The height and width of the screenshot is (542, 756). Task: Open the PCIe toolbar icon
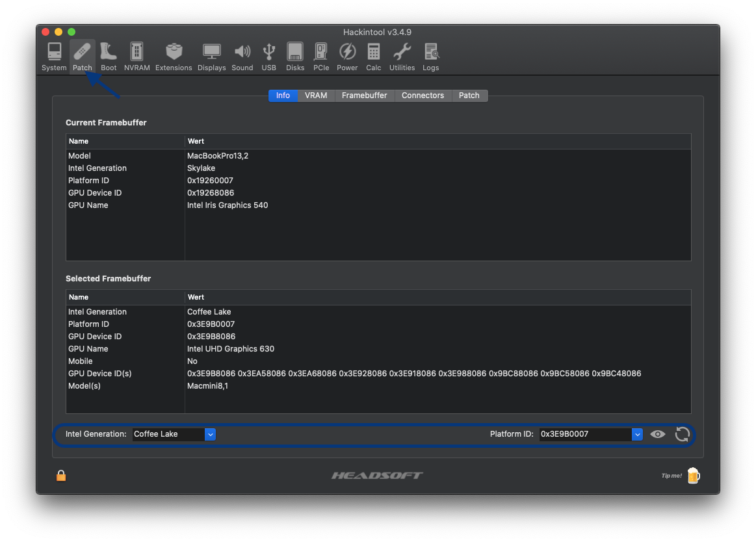coord(320,57)
